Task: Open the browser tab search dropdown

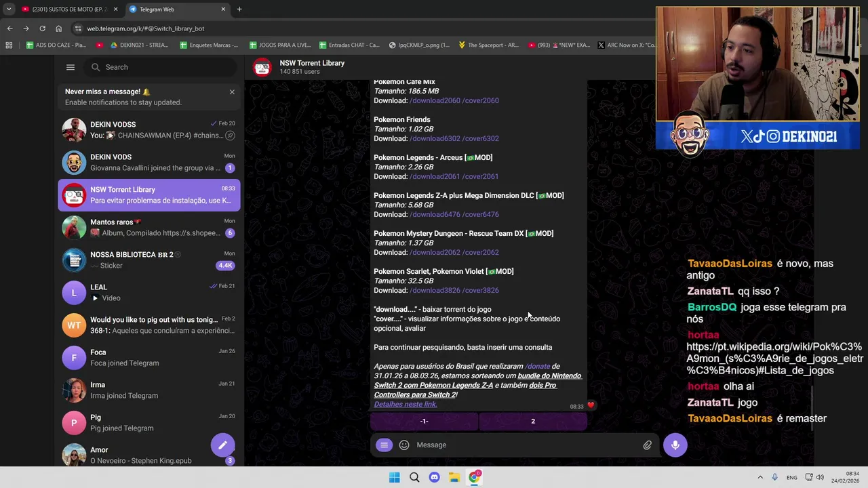Action: (8, 9)
